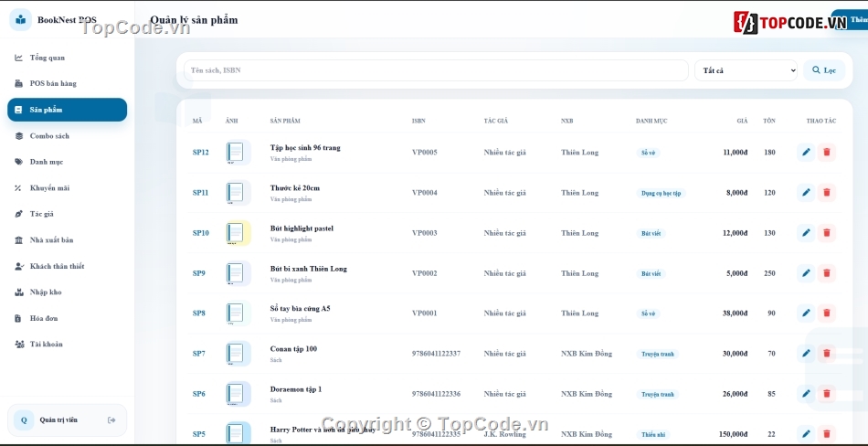Viewport: 868px width, 446px height.
Task: Edit Conan tập 100 with pencil icon
Action: pyautogui.click(x=806, y=354)
